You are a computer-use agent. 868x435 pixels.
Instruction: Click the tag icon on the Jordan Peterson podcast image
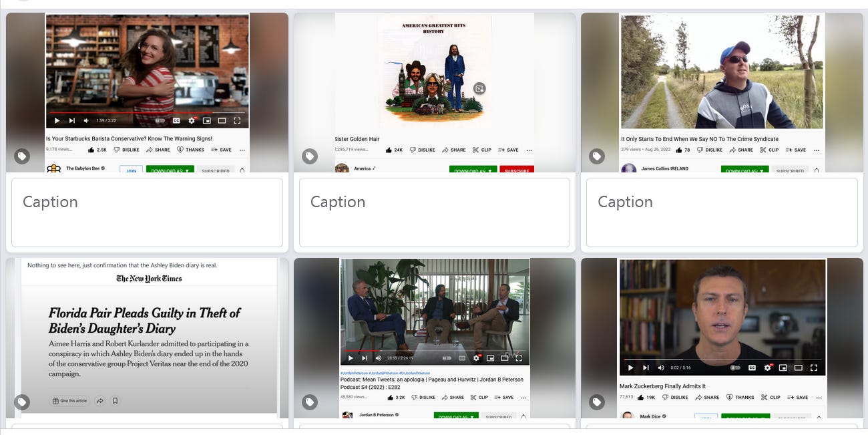pos(310,402)
